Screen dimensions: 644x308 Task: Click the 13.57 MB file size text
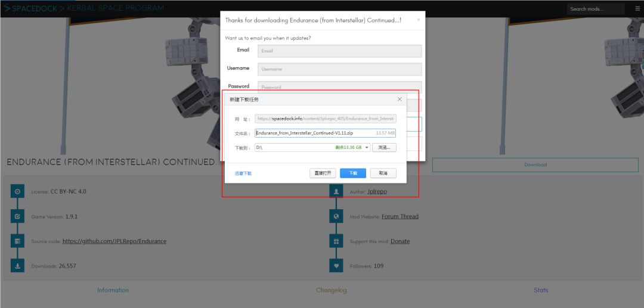click(385, 133)
